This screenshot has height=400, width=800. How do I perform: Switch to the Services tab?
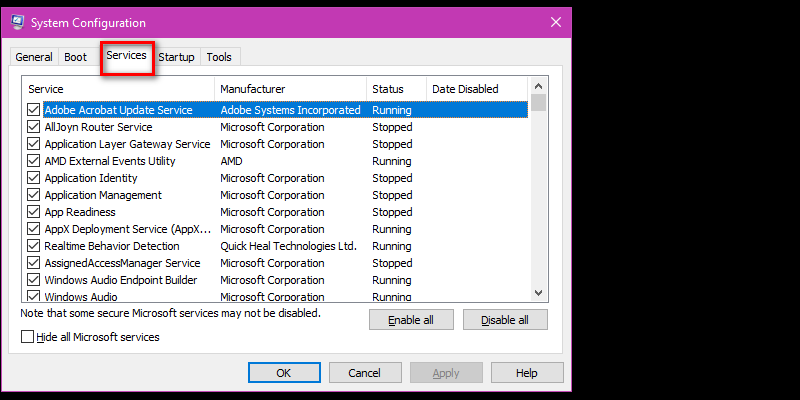coord(127,56)
